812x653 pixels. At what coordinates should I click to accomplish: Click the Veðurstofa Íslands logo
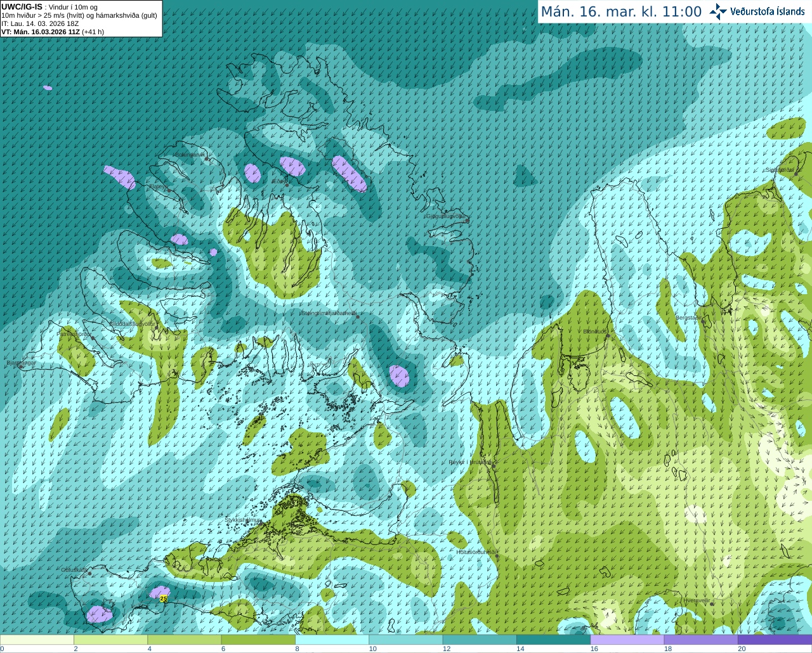point(757,11)
